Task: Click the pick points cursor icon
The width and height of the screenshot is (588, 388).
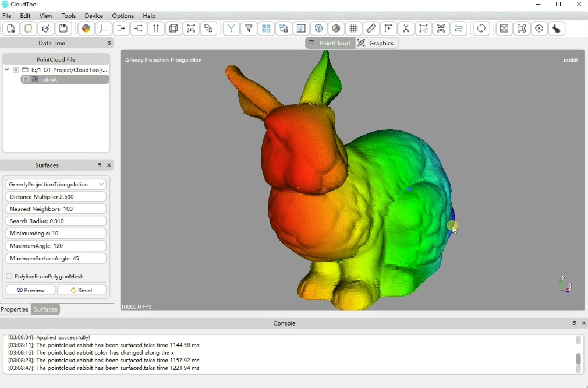Action: 388,29
